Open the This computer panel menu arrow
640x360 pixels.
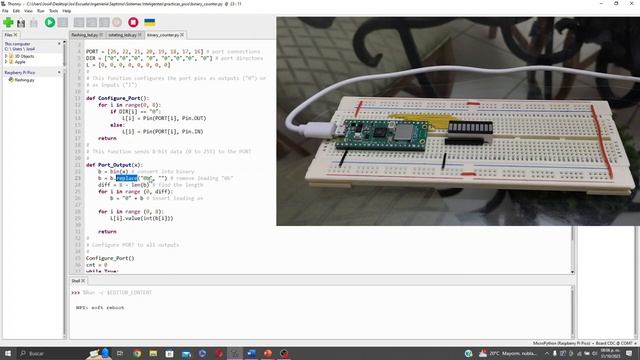(59, 43)
